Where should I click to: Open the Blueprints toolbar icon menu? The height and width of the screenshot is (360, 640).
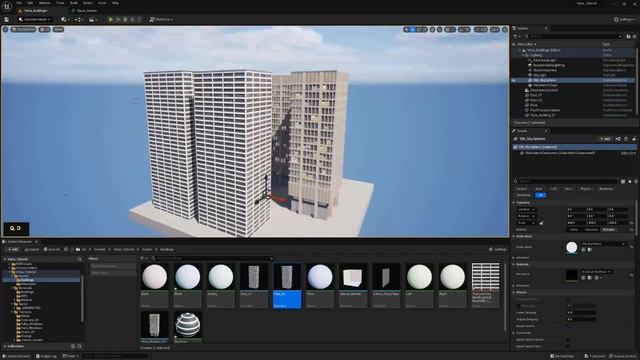point(79,19)
